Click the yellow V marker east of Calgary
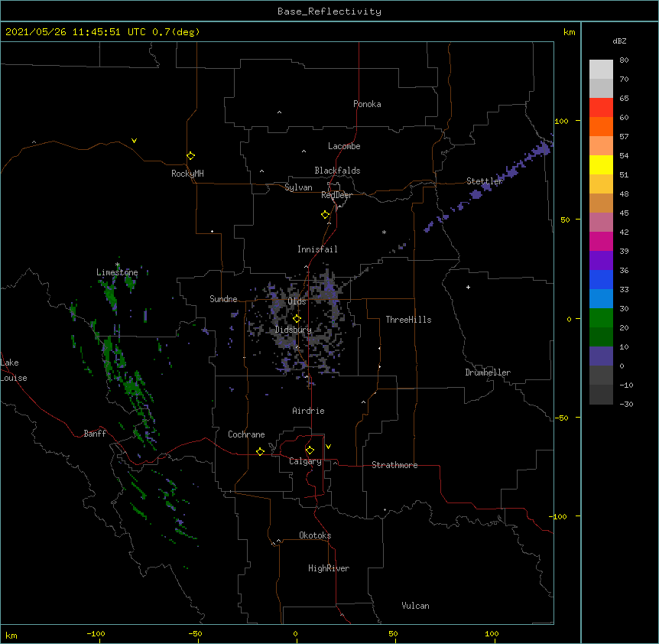This screenshot has height=644, width=659. [x=328, y=447]
